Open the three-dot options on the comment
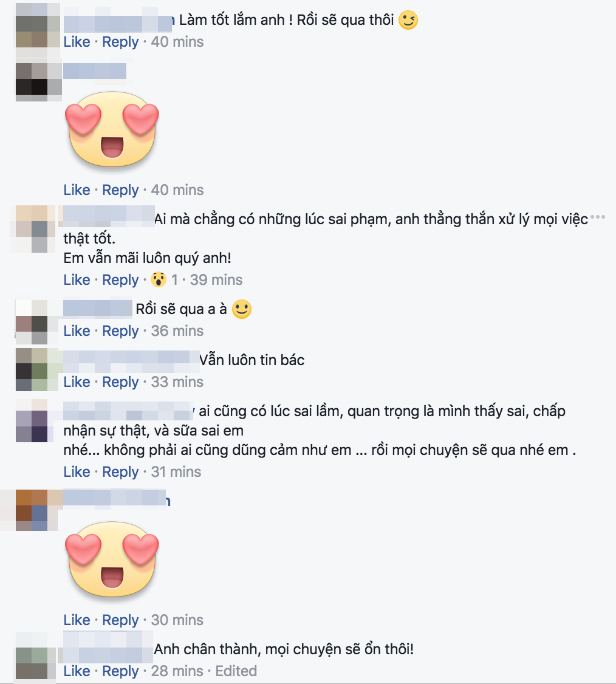 point(597,217)
